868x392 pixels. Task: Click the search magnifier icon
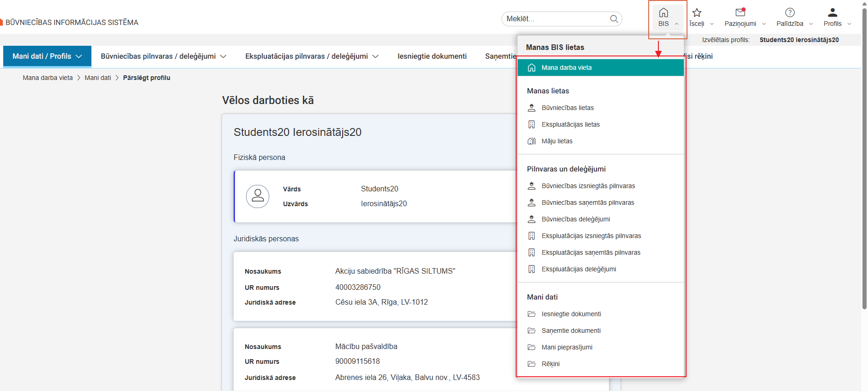click(x=614, y=19)
